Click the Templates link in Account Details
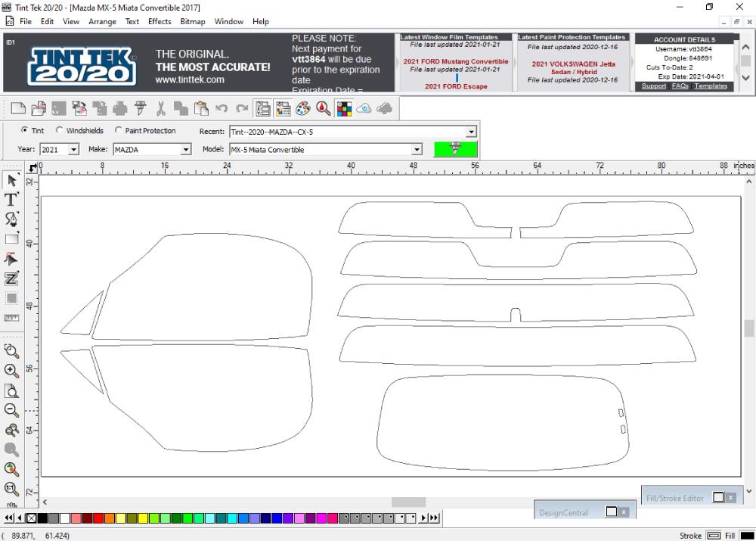756x541 pixels. pyautogui.click(x=711, y=86)
